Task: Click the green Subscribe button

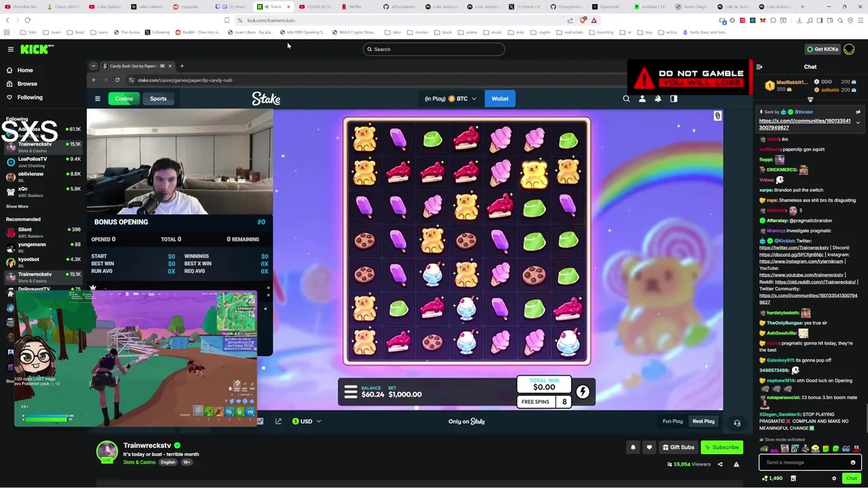Action: point(722,447)
